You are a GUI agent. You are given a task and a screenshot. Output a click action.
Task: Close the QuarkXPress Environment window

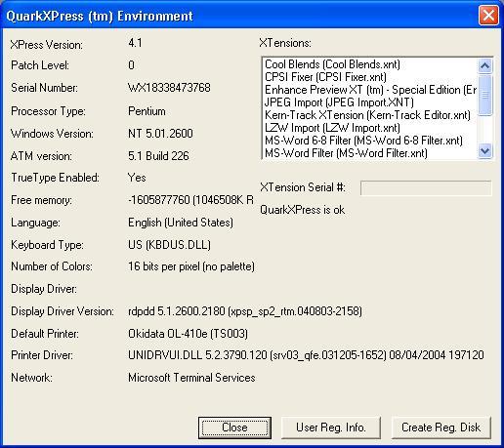click(488, 15)
